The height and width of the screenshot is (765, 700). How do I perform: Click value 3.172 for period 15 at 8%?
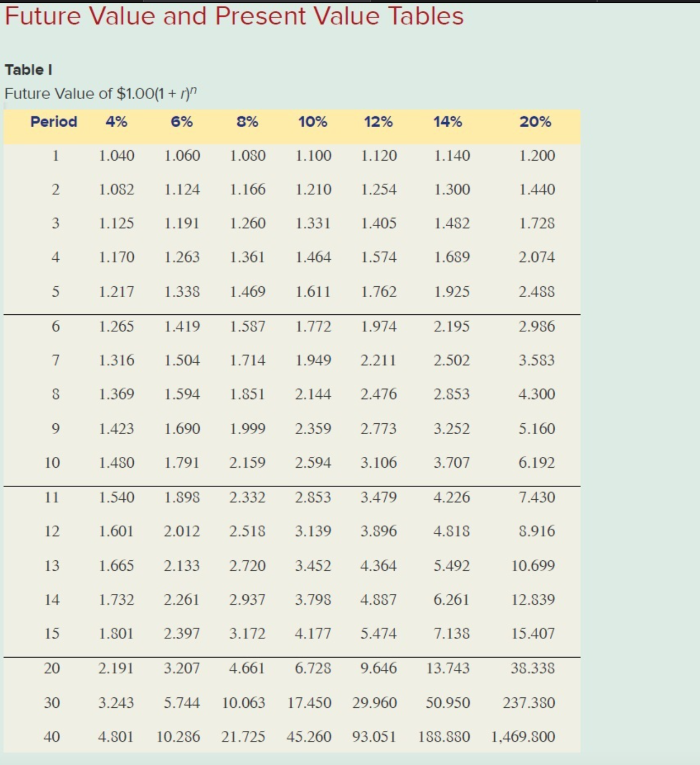247,633
